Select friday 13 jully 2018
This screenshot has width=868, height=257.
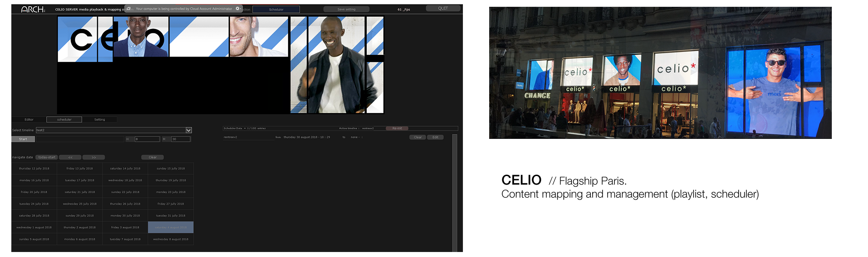(80, 168)
